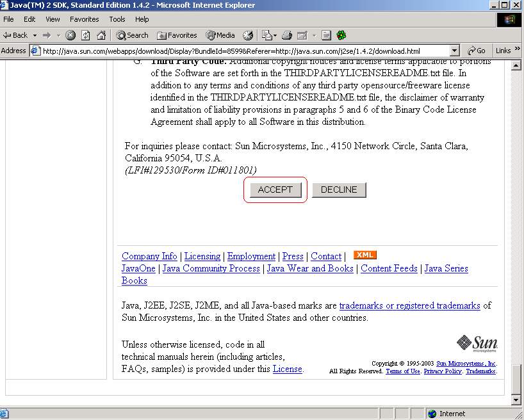524x420 pixels.
Task: Expand the Links bar chevron
Action: (518, 49)
